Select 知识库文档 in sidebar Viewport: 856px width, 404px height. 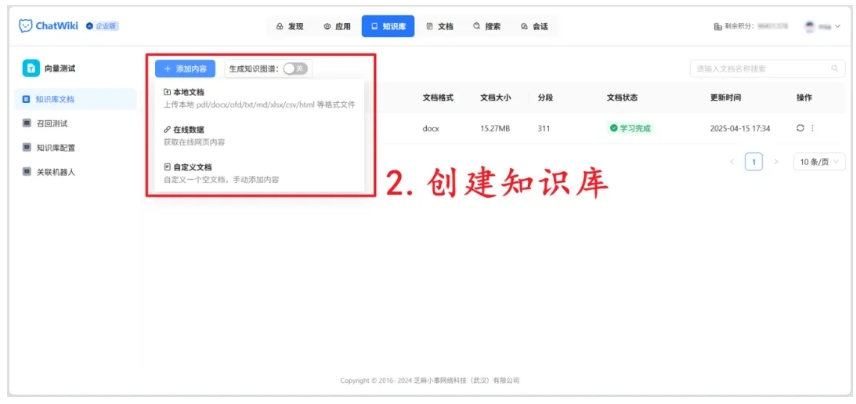click(75, 99)
